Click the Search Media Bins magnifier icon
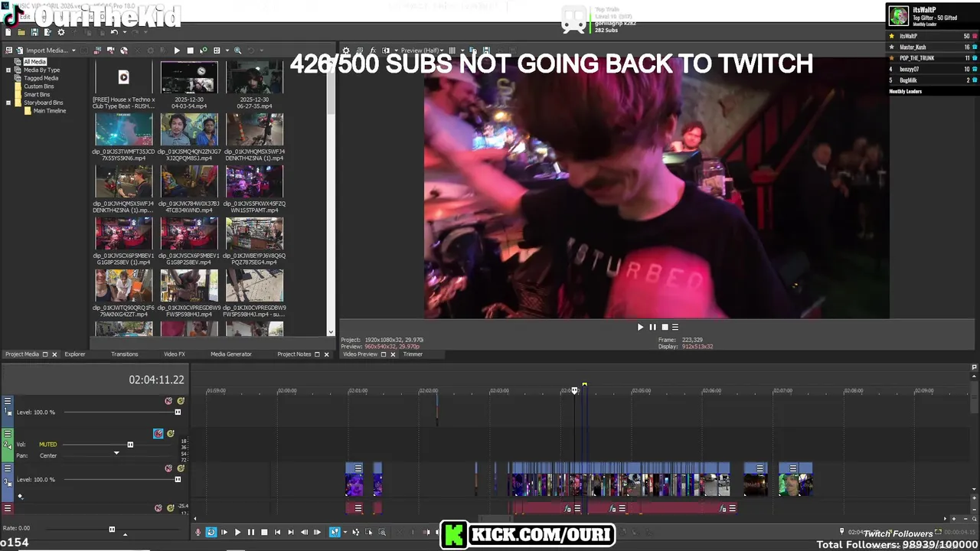Screen dimensions: 980x551 [x=238, y=51]
